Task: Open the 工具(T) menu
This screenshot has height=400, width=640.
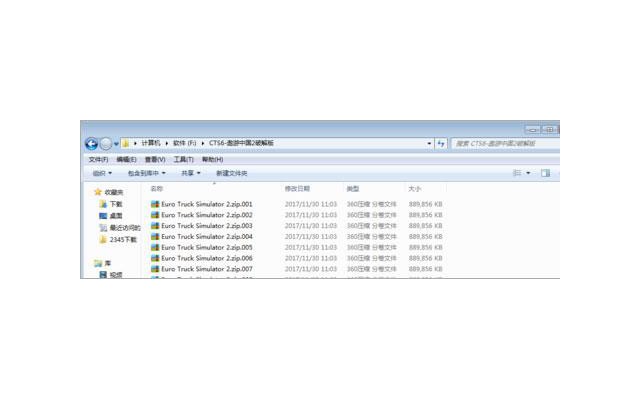Action: point(184,159)
